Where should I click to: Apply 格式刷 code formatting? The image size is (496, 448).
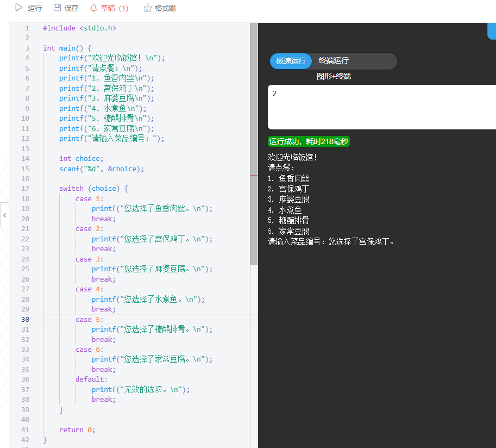point(165,8)
